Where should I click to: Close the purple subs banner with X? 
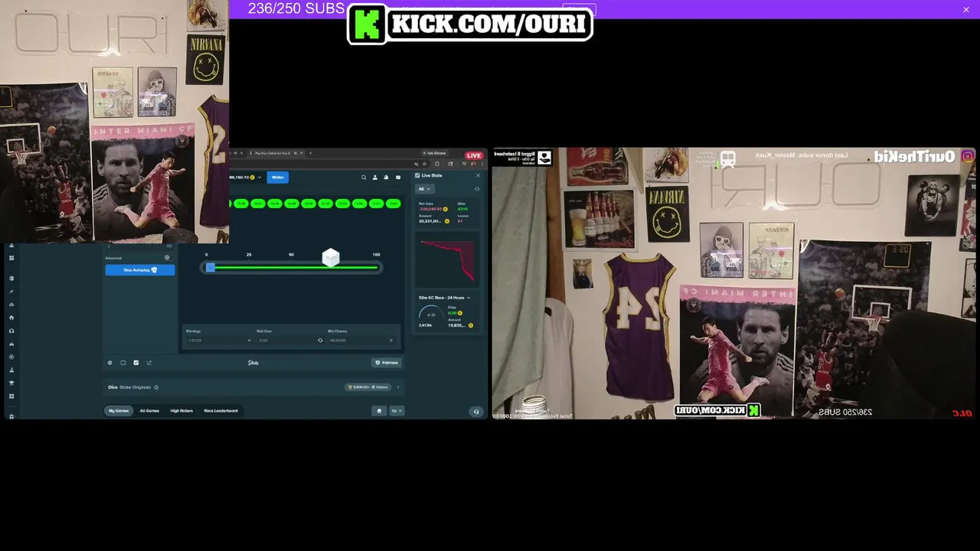pyautogui.click(x=966, y=9)
